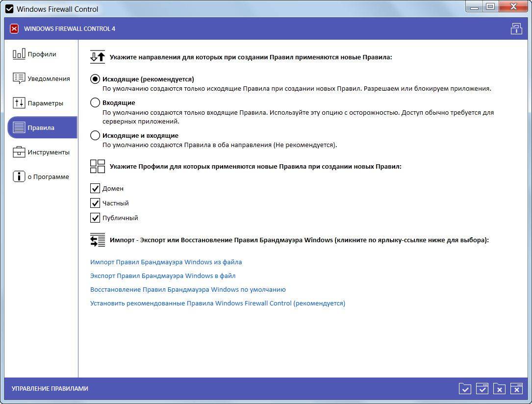Click the Правила list icon
The image size is (532, 404).
click(x=19, y=127)
